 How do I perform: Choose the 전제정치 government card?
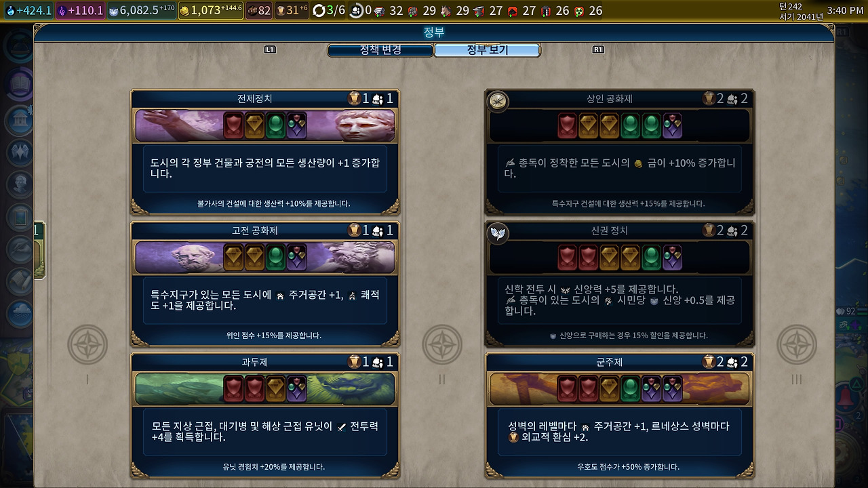[265, 152]
